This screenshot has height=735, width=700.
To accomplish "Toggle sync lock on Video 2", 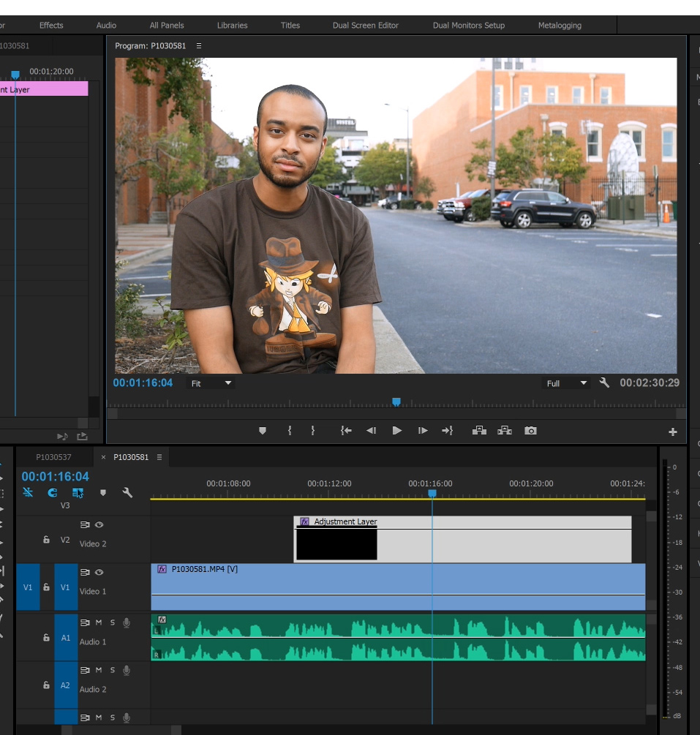I will (85, 524).
